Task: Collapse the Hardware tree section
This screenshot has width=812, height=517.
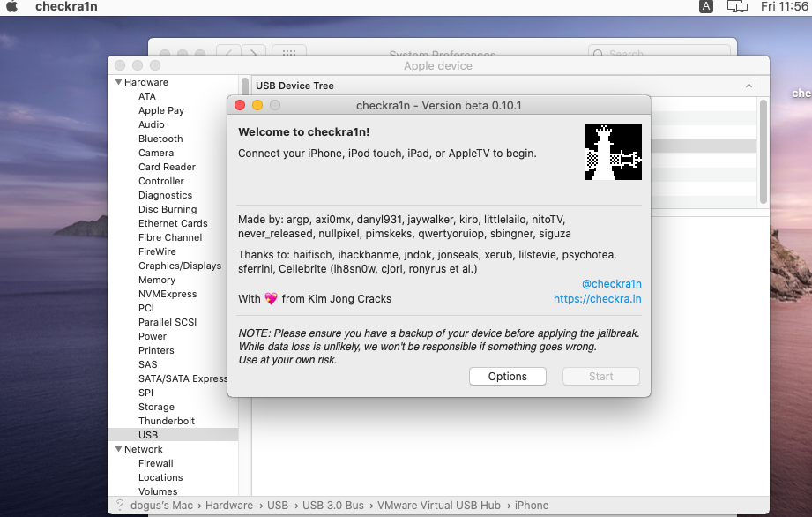Action: click(x=119, y=82)
